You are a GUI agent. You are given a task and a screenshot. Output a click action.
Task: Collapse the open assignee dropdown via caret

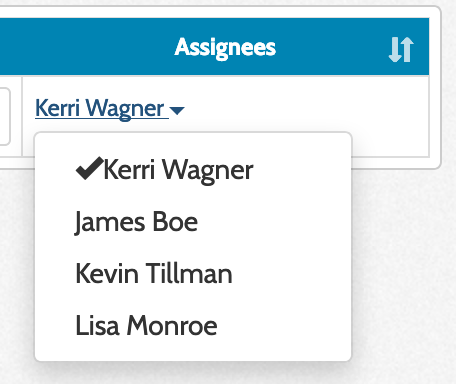coord(177,110)
